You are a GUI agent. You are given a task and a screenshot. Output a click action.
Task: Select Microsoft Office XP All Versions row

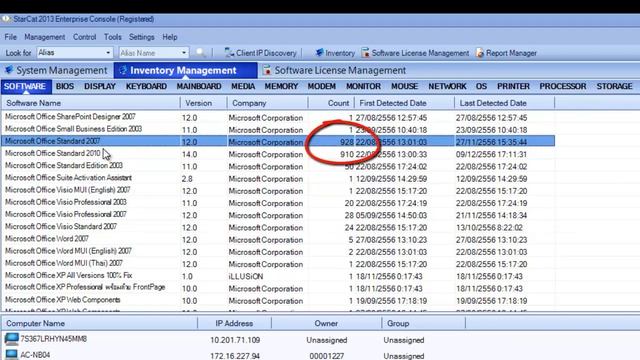click(278, 276)
